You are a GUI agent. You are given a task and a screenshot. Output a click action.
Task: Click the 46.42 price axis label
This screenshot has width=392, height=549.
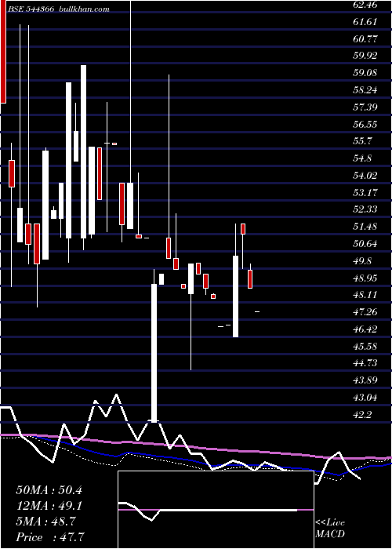(365, 329)
